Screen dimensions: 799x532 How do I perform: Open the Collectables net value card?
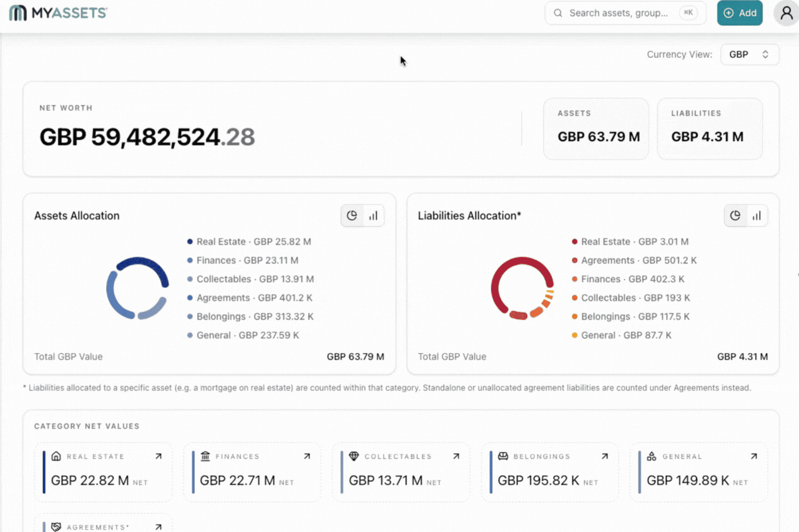coord(401,472)
